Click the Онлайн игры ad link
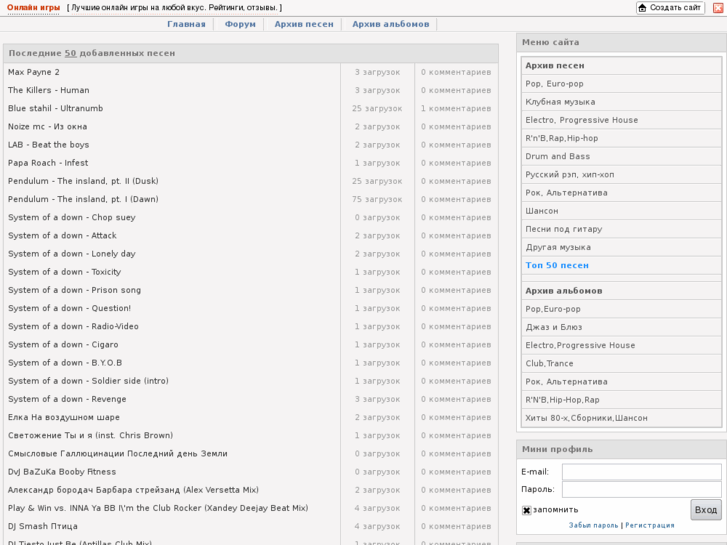This screenshot has height=545, width=727. [33, 7]
